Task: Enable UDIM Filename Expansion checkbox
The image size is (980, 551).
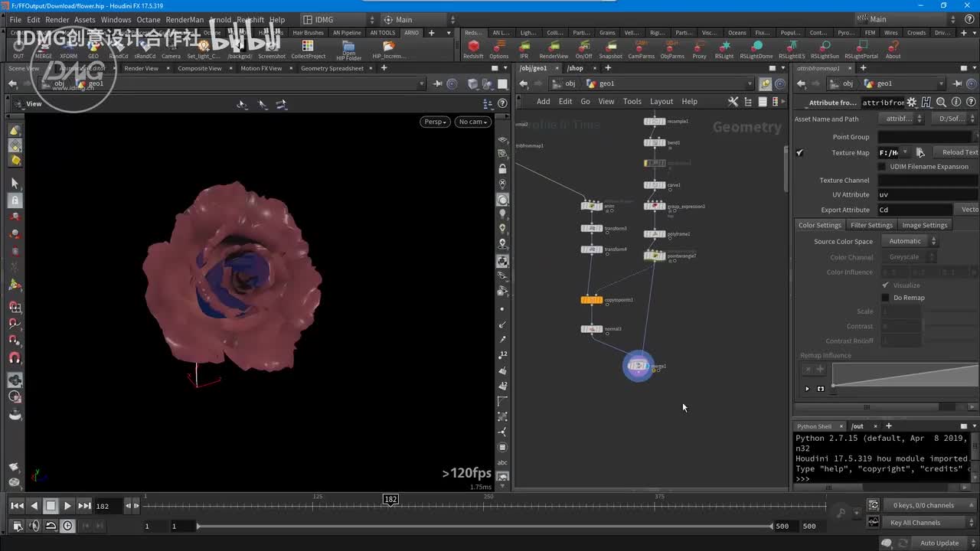Action: (882, 167)
